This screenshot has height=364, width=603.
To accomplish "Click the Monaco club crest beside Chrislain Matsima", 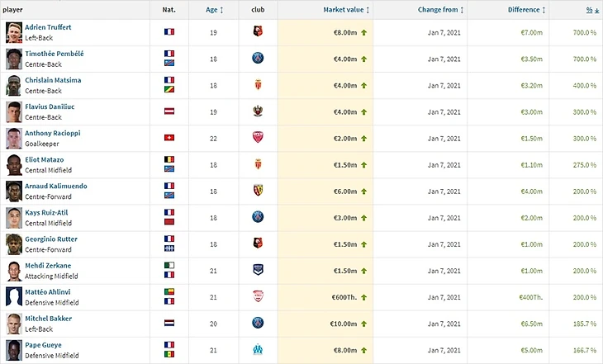I will point(257,85).
